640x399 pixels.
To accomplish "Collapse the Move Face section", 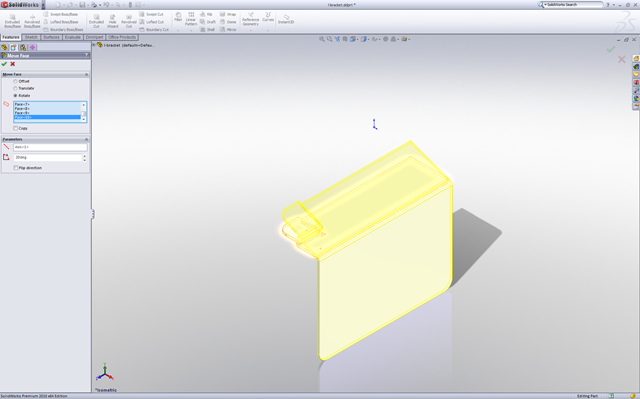I will click(x=86, y=74).
